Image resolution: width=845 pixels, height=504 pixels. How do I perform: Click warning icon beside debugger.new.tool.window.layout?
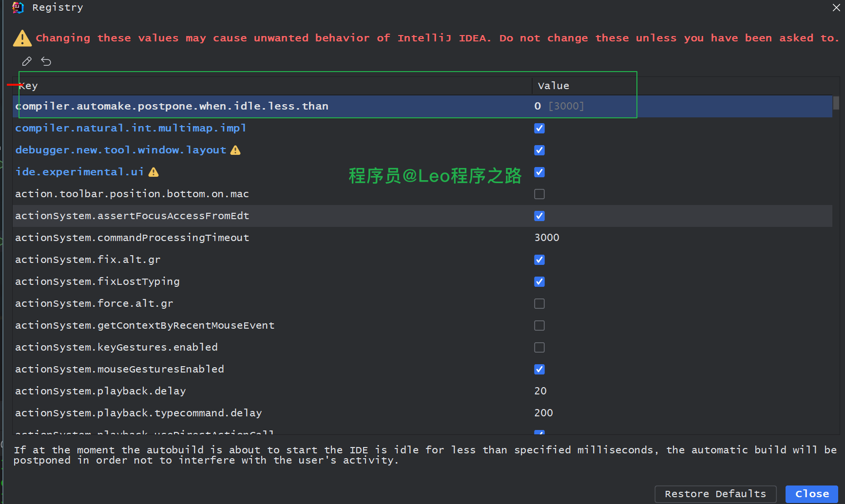pyautogui.click(x=235, y=150)
